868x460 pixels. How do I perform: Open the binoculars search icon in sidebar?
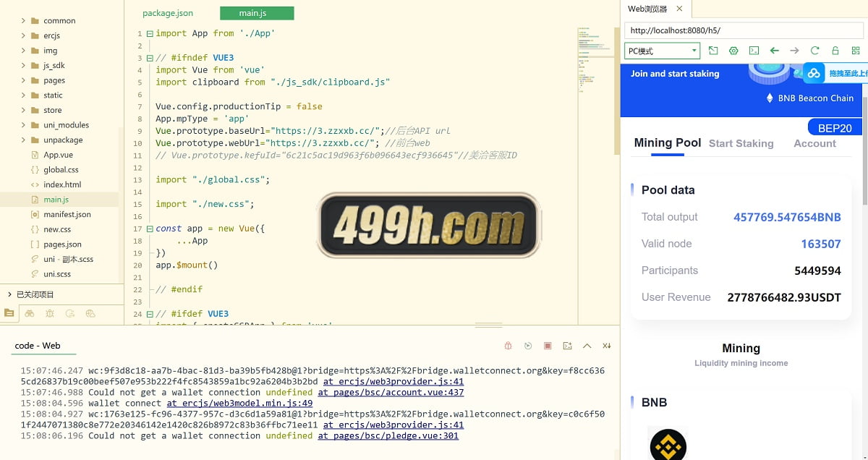point(30,313)
